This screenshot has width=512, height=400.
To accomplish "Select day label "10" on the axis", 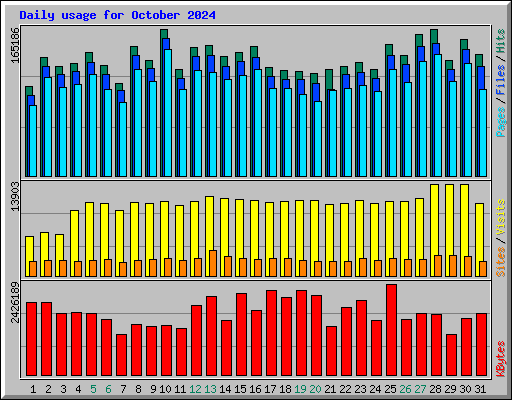I will click(165, 389).
